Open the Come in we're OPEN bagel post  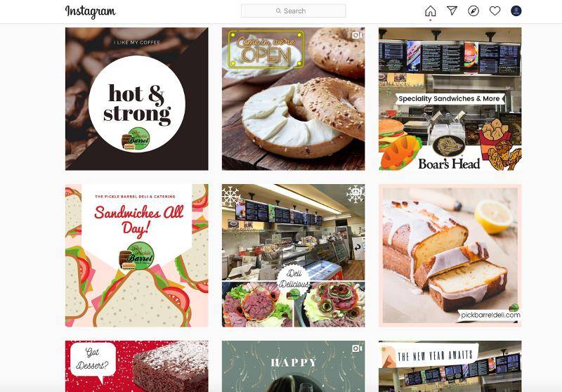coord(293,99)
